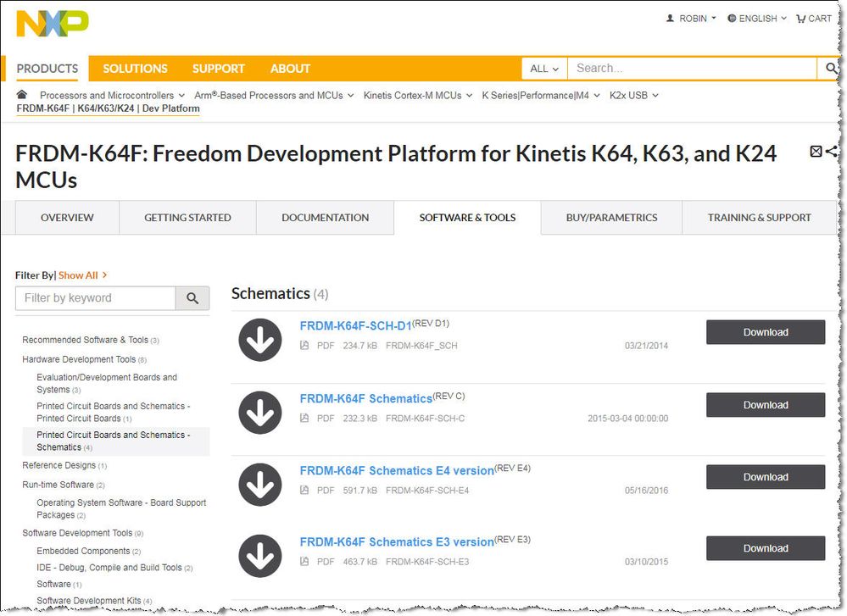The height and width of the screenshot is (616, 847).
Task: Click download arrow icon for FRDM-K64F-SCH-D1
Action: click(x=260, y=340)
